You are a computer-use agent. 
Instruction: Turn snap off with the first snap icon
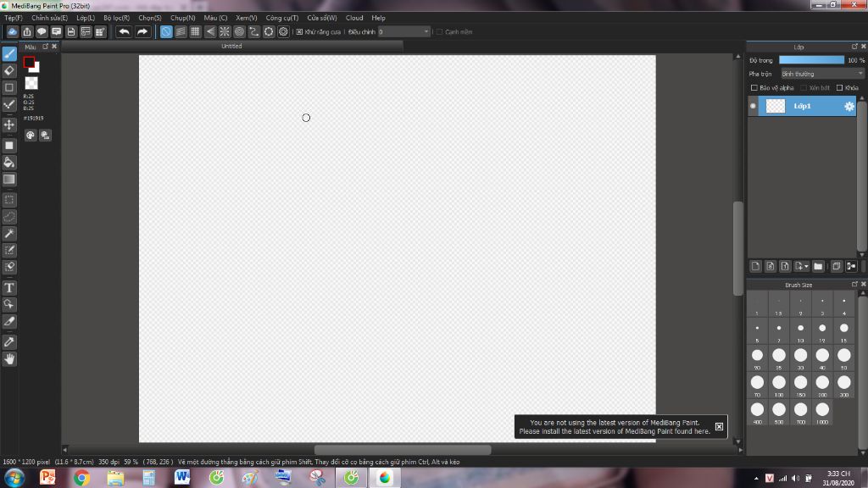tap(166, 31)
